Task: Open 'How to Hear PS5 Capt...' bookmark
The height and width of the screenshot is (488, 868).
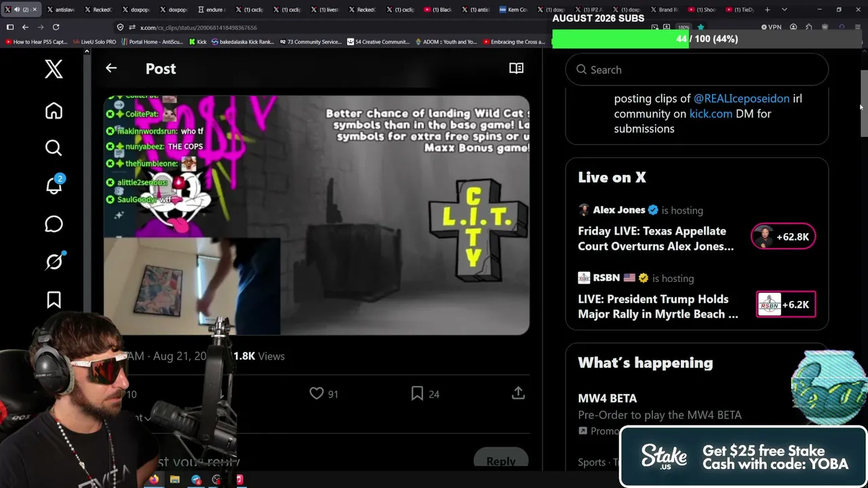Action: pos(35,42)
